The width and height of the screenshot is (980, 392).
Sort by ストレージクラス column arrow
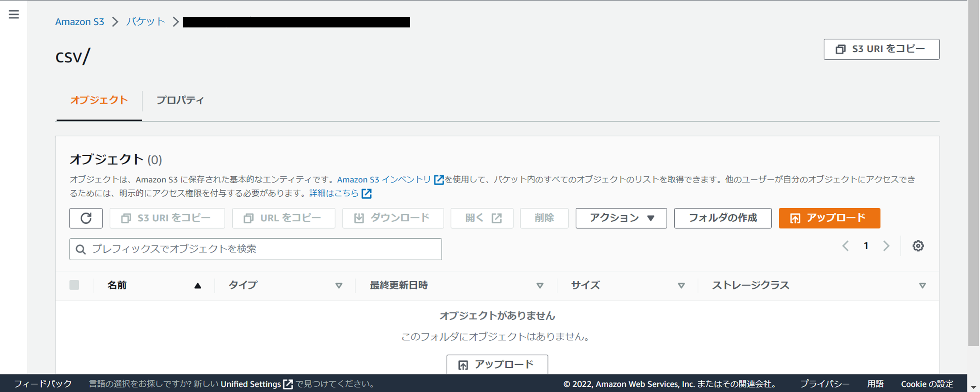click(922, 285)
